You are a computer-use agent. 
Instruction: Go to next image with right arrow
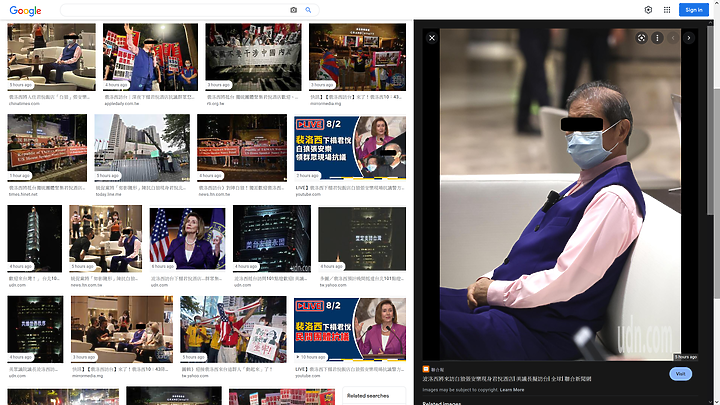point(688,38)
